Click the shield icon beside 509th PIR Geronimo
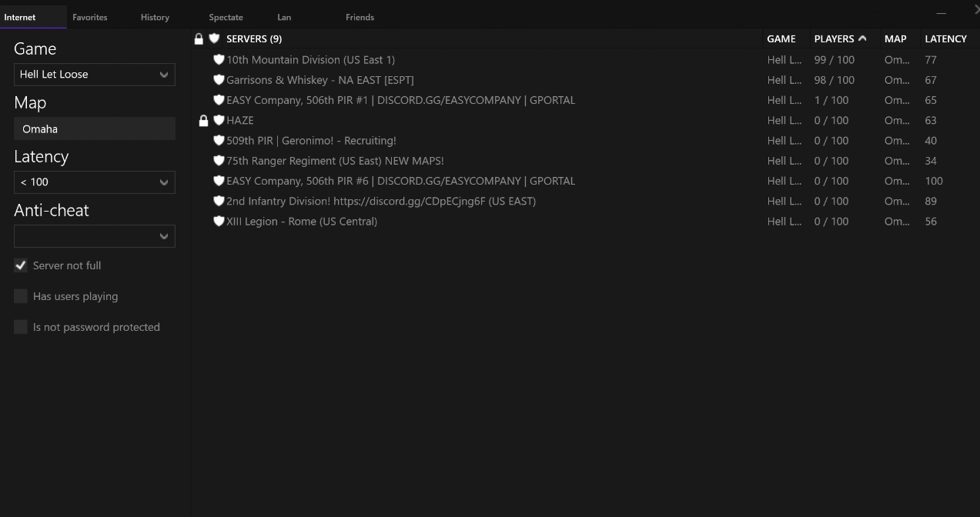Viewport: 980px width, 517px height. [219, 141]
